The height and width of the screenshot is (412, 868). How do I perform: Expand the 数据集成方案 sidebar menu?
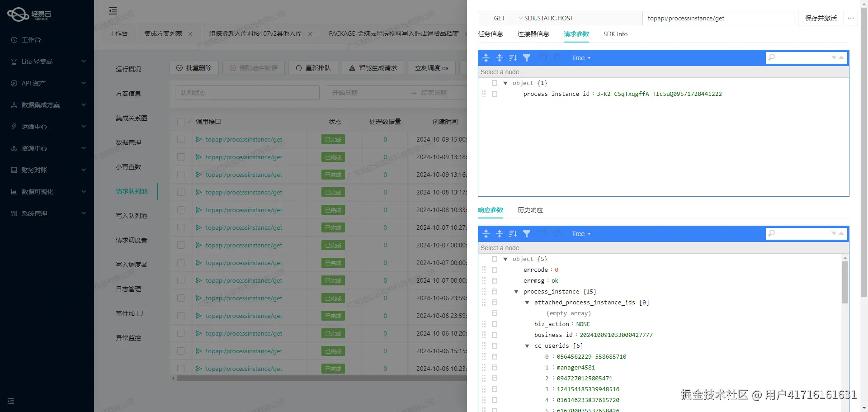point(47,105)
